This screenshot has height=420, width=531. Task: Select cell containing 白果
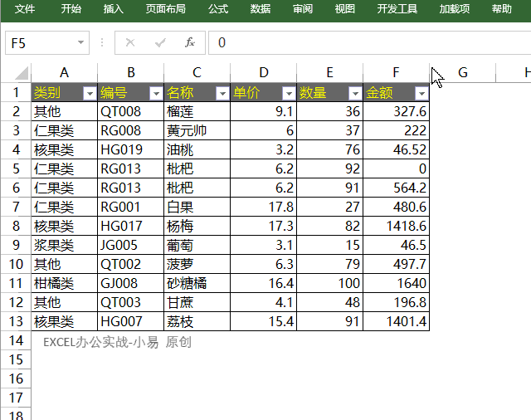(197, 207)
